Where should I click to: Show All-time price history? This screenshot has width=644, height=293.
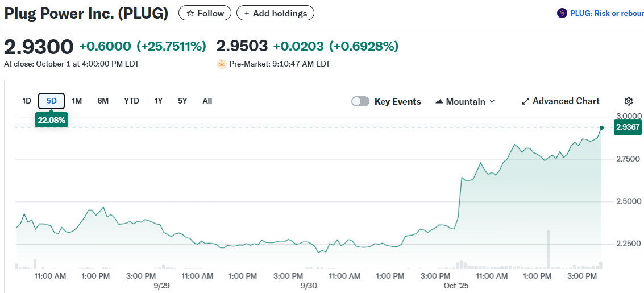pos(207,101)
